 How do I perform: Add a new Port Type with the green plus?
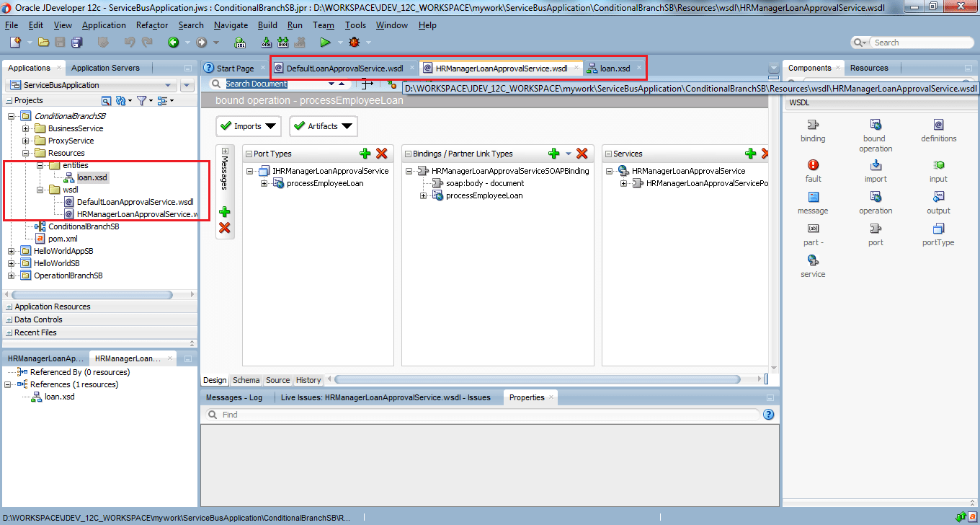(366, 153)
